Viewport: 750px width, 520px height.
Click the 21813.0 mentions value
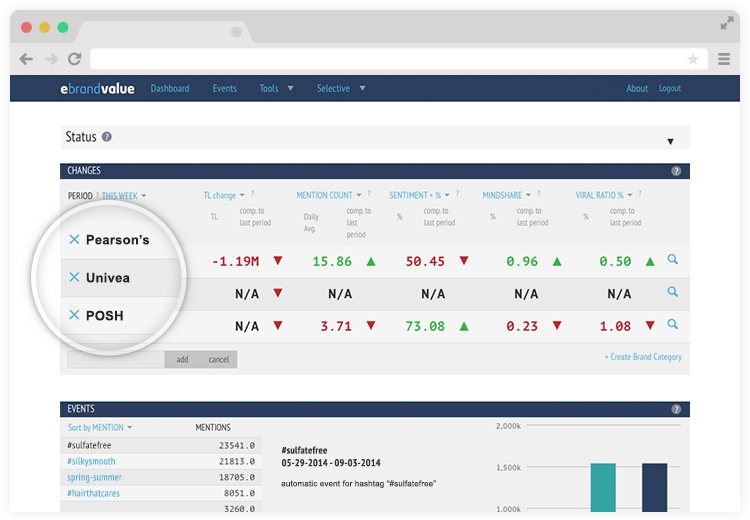click(x=237, y=462)
